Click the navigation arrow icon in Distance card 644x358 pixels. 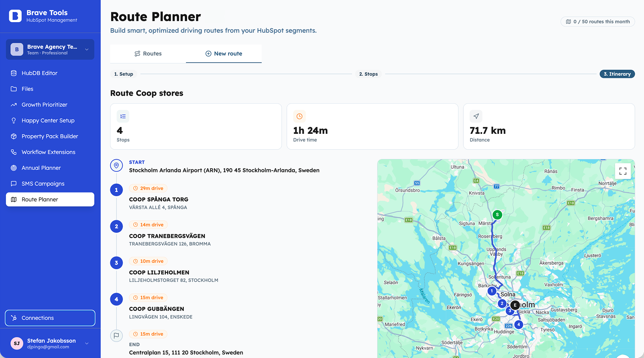(x=476, y=116)
